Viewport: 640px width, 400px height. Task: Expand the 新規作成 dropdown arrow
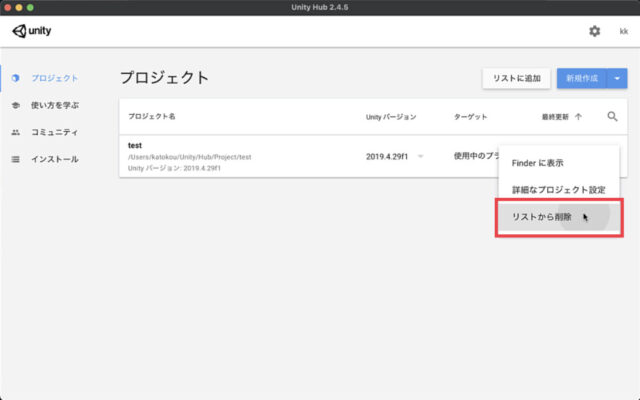click(x=617, y=78)
